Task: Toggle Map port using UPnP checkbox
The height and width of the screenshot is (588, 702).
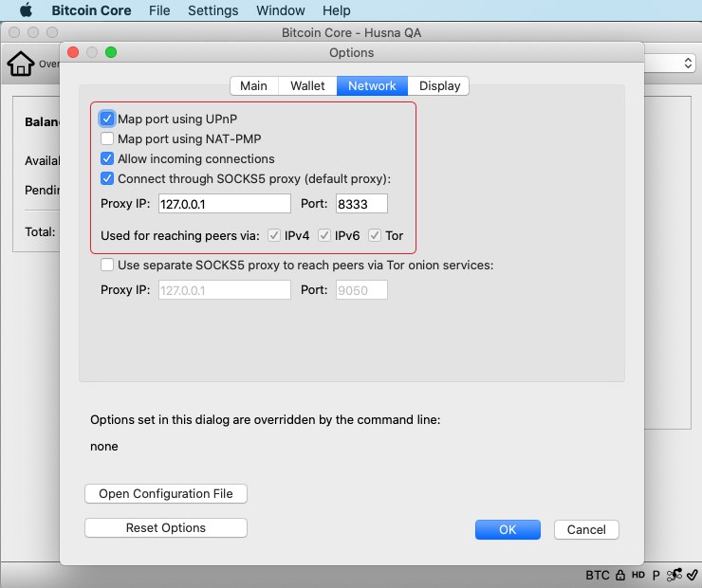Action: (107, 119)
